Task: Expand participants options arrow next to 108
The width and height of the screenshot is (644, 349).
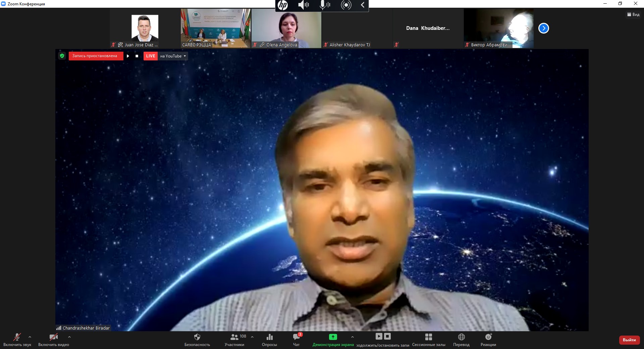Action: coord(252,337)
